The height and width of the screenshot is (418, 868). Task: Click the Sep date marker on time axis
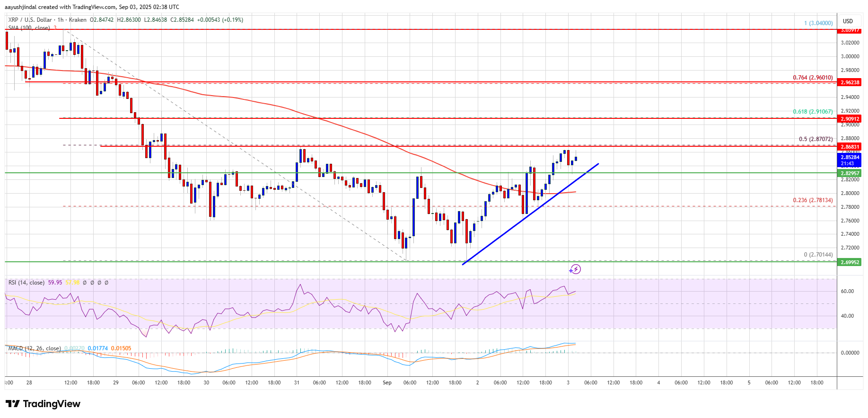click(387, 382)
